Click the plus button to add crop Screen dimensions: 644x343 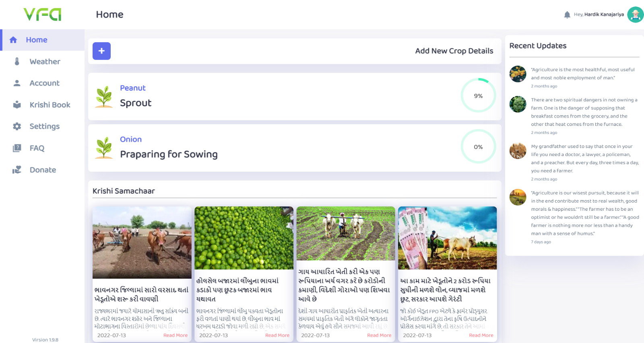coord(101,51)
